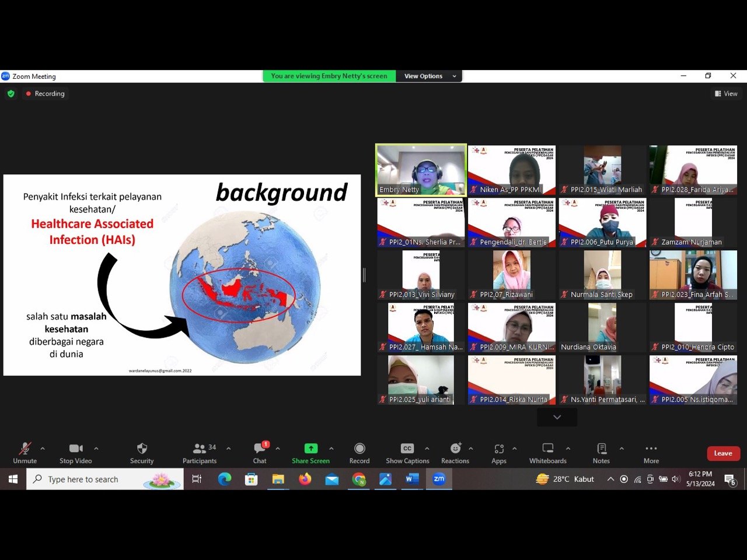Expand the View Options dropdown
The height and width of the screenshot is (560, 747).
430,76
